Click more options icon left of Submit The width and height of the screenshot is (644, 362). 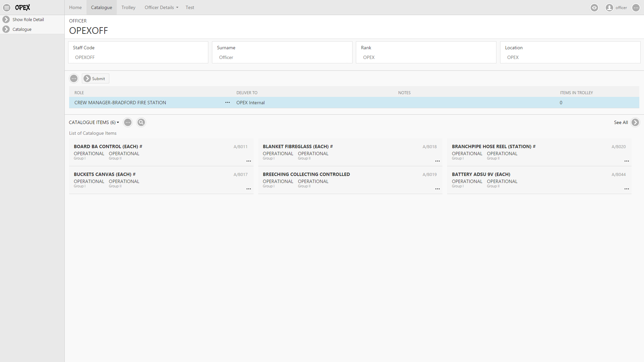pyautogui.click(x=74, y=78)
